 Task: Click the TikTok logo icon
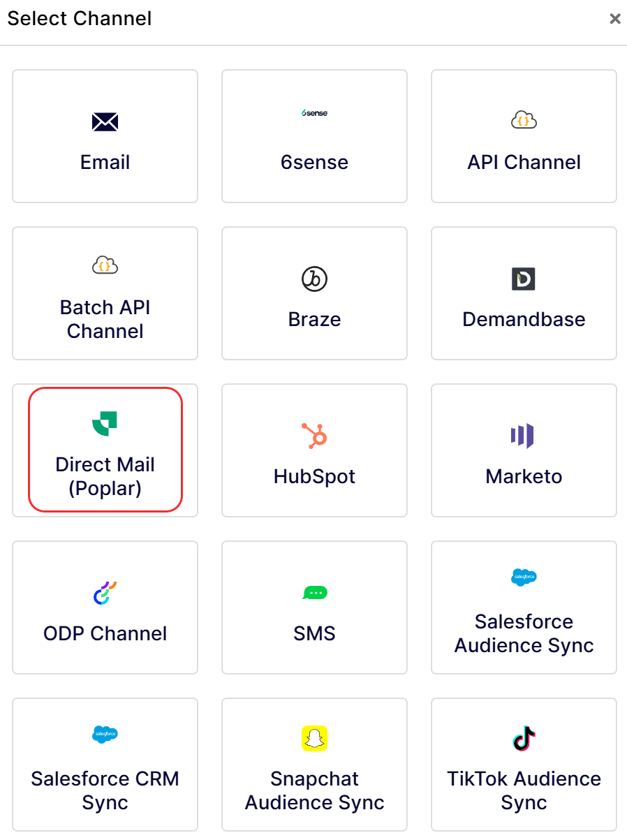(x=524, y=738)
